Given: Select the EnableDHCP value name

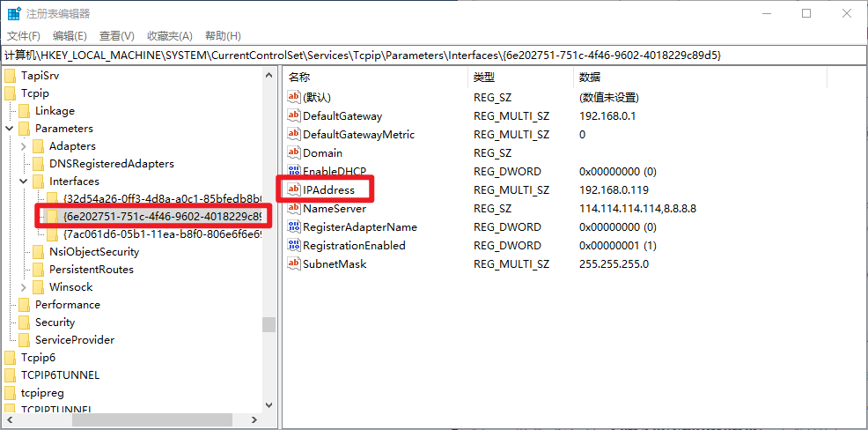Looking at the screenshot, I should click(335, 171).
